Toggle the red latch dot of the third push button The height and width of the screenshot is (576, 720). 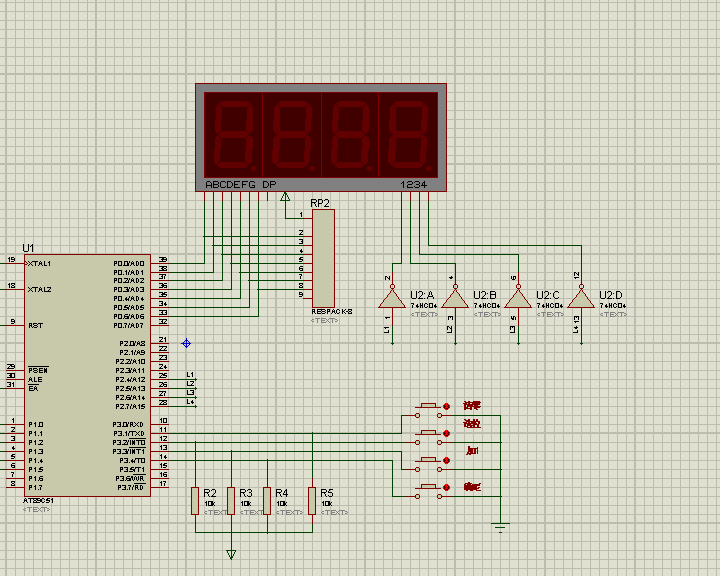click(x=446, y=460)
